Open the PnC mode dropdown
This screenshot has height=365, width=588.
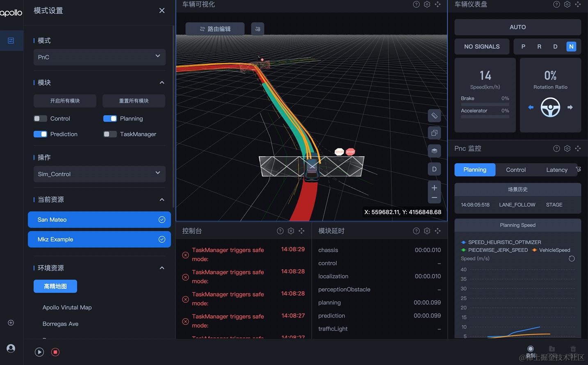point(100,57)
